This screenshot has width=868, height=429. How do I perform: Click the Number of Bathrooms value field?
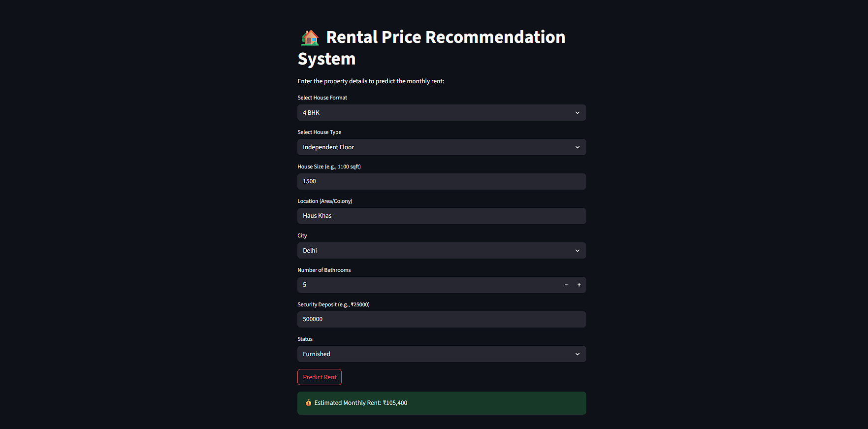click(x=428, y=285)
